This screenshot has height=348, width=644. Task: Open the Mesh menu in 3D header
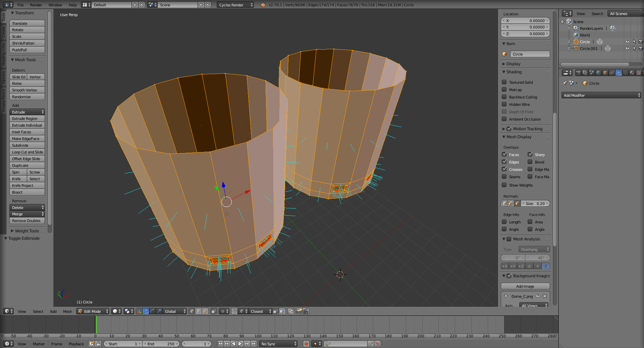pyautogui.click(x=67, y=311)
